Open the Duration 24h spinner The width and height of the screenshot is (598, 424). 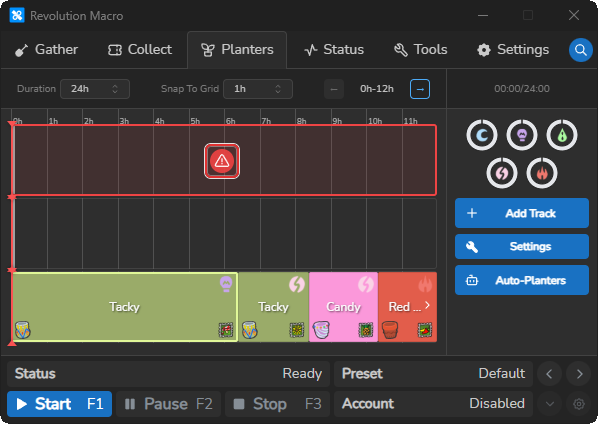[x=95, y=89]
